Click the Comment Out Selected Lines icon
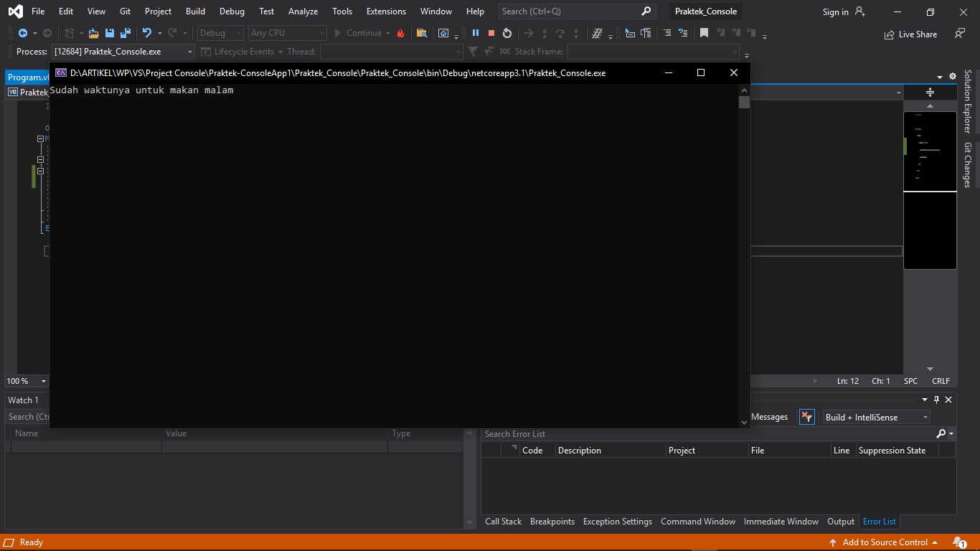 667,33
